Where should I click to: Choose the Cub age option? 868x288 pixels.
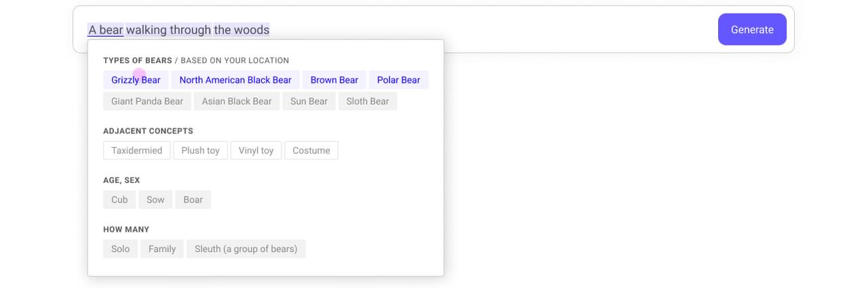pos(119,200)
